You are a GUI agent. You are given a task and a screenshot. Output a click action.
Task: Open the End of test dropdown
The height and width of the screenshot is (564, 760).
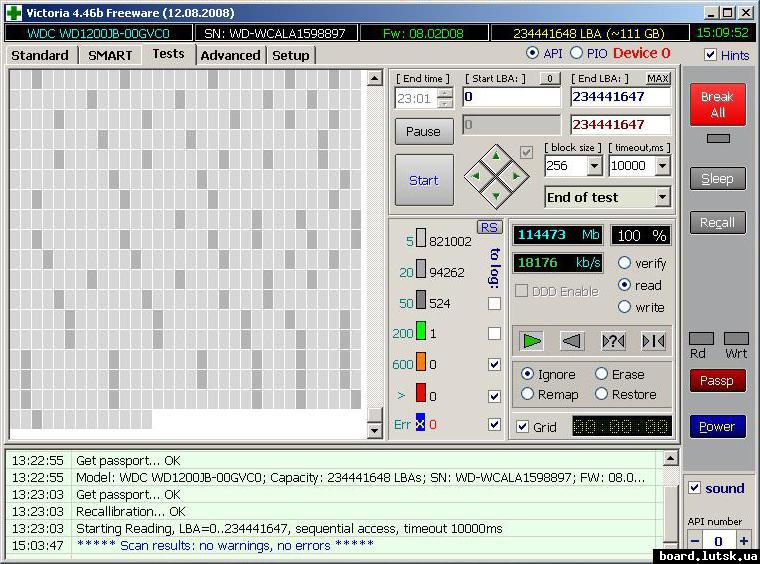click(x=661, y=198)
